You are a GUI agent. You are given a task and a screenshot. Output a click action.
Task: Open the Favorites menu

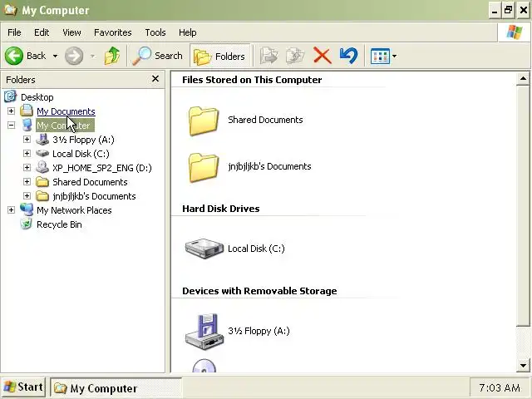[x=113, y=32]
